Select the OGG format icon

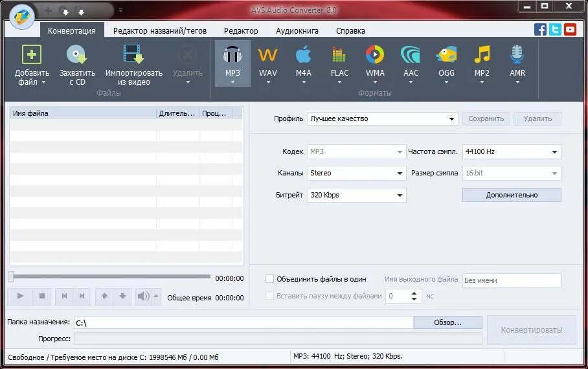click(x=446, y=55)
